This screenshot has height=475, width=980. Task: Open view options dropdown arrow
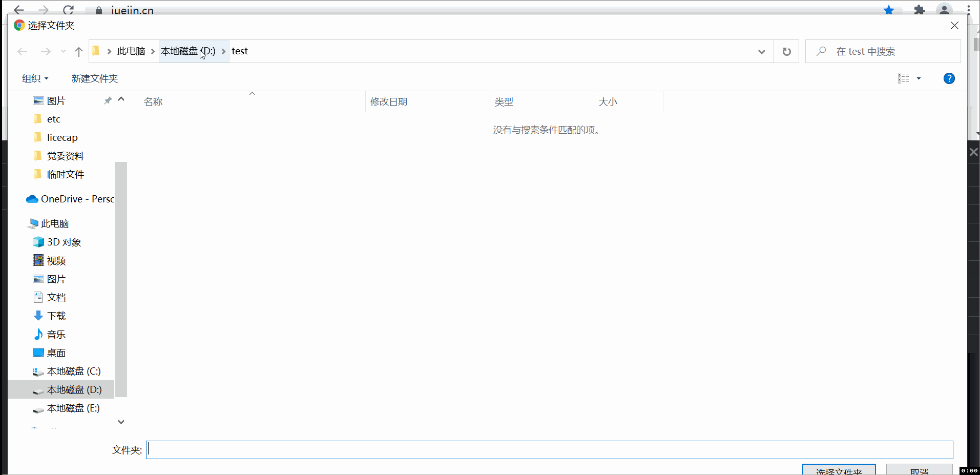point(919,78)
